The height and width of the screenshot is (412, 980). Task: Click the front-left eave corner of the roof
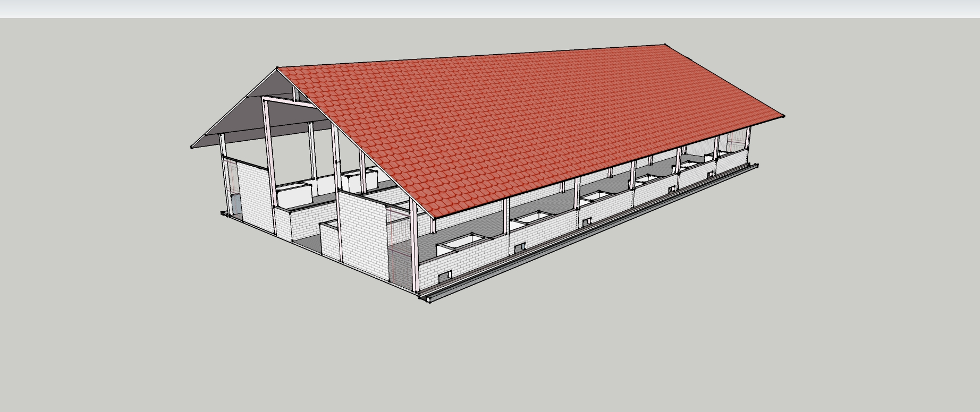(192, 147)
